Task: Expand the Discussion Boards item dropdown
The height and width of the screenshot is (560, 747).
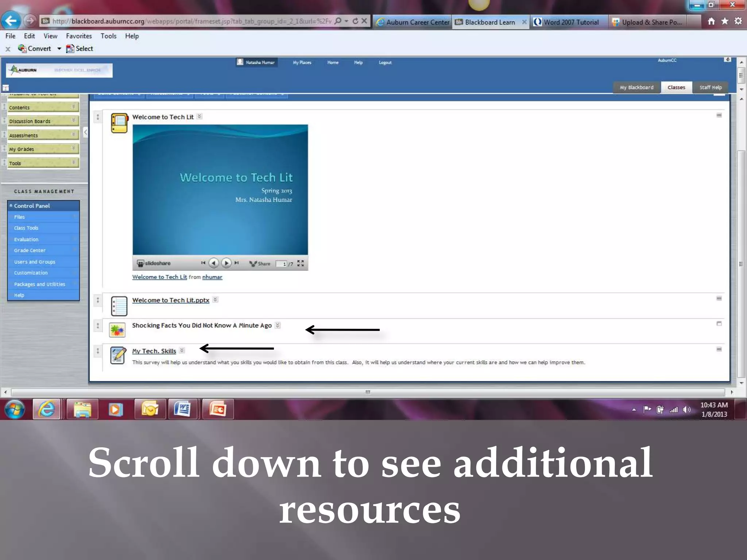Action: click(x=73, y=120)
